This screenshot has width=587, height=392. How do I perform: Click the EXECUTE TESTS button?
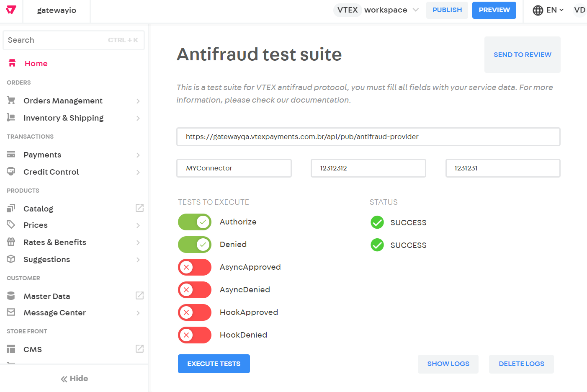[214, 364]
